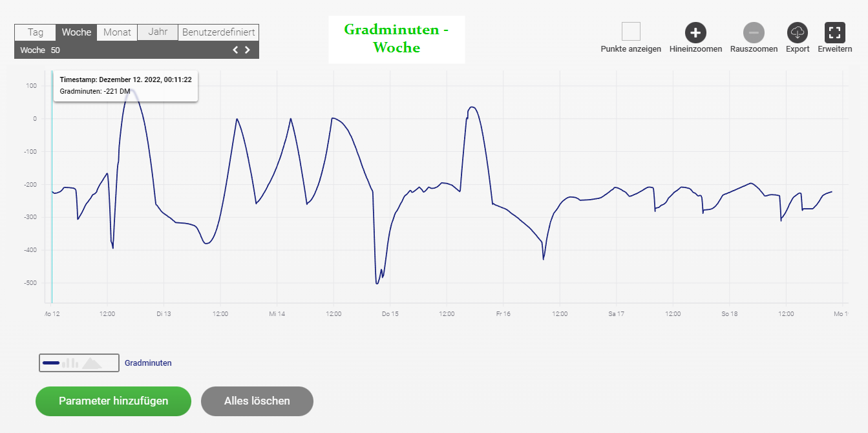Download data via the Export cloud icon
This screenshot has height=433, width=868.
[x=798, y=32]
